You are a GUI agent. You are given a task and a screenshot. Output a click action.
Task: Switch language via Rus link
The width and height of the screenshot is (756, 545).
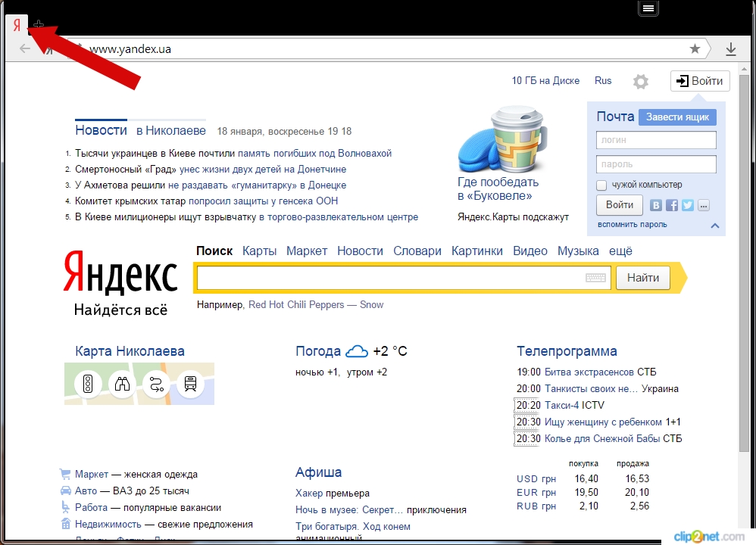(x=603, y=80)
